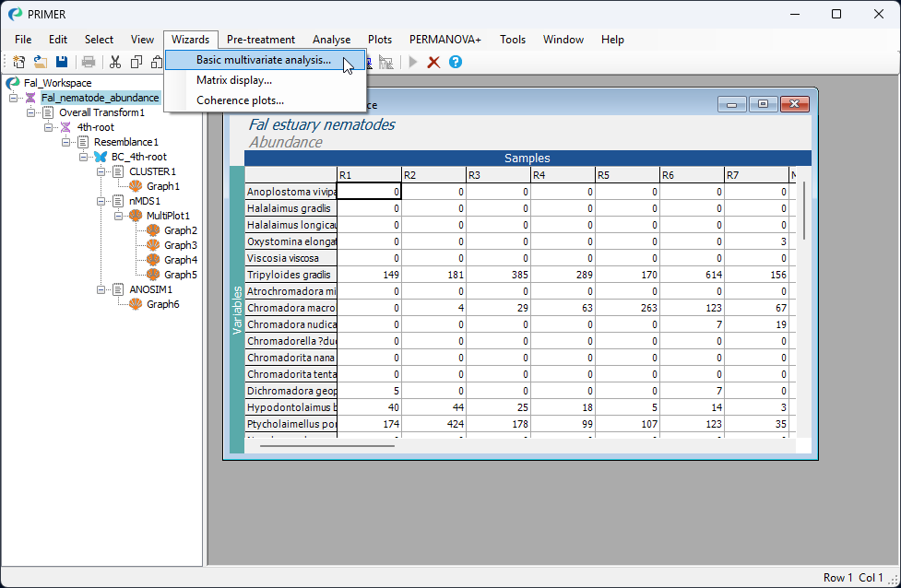Open the PERMANOVA+ menu

click(x=445, y=40)
